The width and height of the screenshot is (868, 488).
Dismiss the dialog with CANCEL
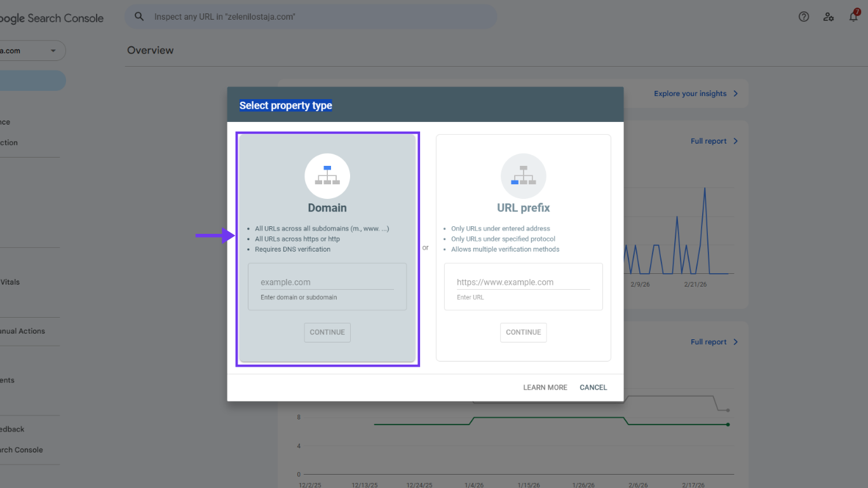coord(593,387)
